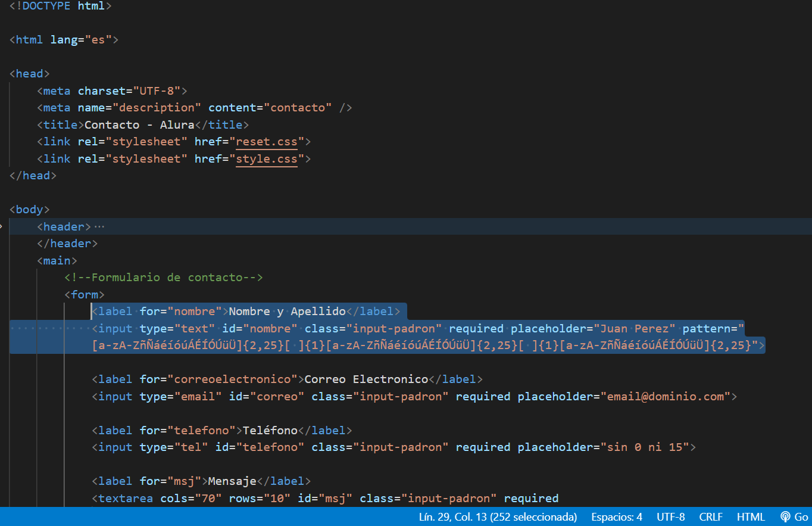Click the opening body tag

pyautogui.click(x=30, y=210)
